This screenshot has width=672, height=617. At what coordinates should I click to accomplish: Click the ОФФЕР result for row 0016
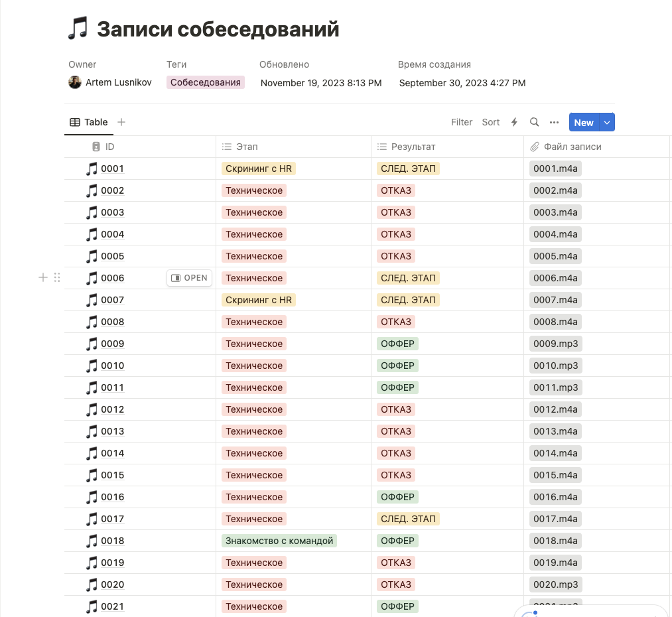coord(398,497)
